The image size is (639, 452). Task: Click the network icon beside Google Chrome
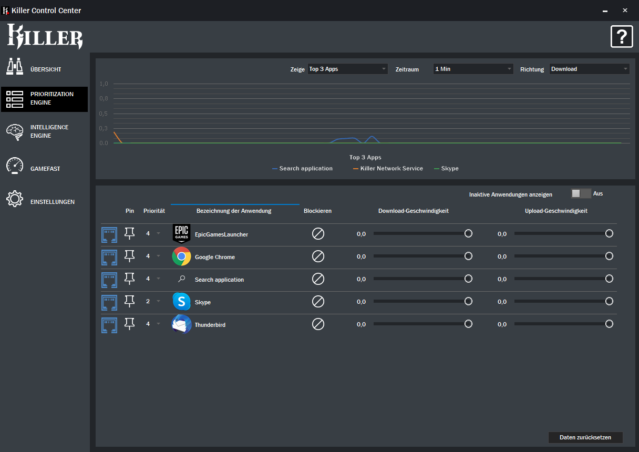(109, 256)
